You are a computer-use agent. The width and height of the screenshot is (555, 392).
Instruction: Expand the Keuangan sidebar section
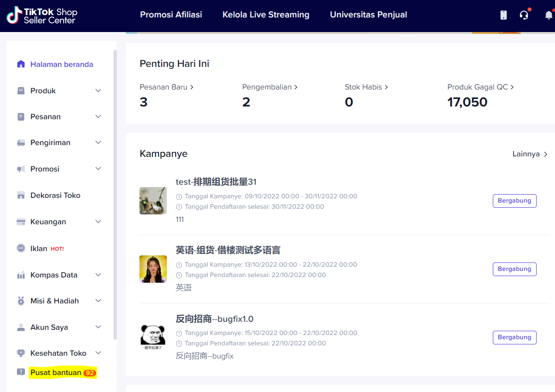[98, 221]
